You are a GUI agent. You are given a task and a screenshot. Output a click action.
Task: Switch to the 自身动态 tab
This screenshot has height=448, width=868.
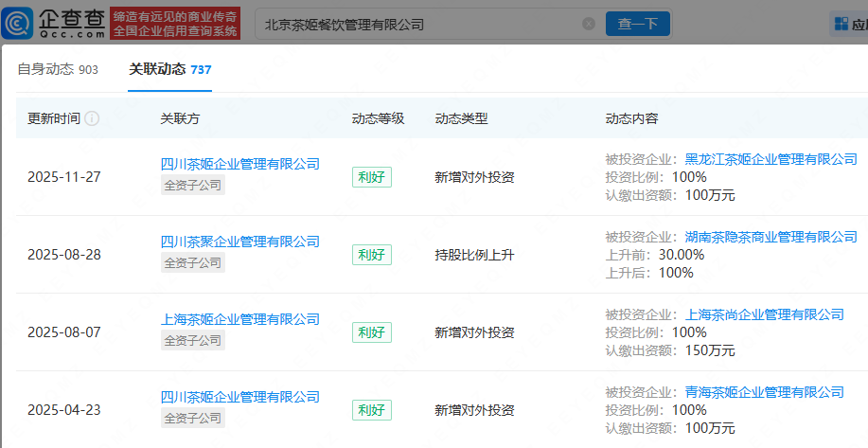tap(58, 69)
